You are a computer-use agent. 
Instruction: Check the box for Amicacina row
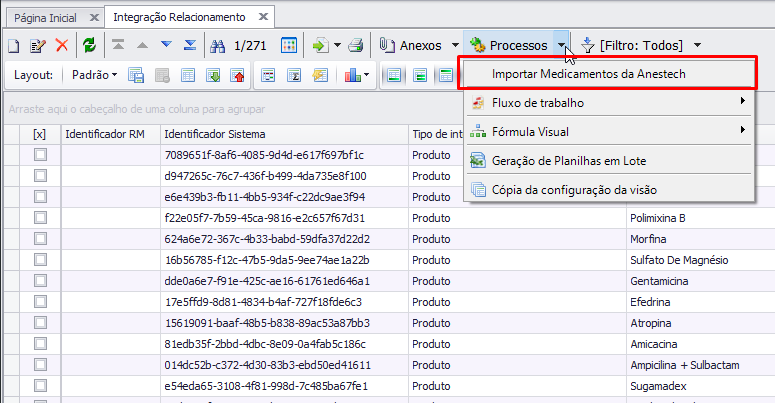click(x=41, y=344)
